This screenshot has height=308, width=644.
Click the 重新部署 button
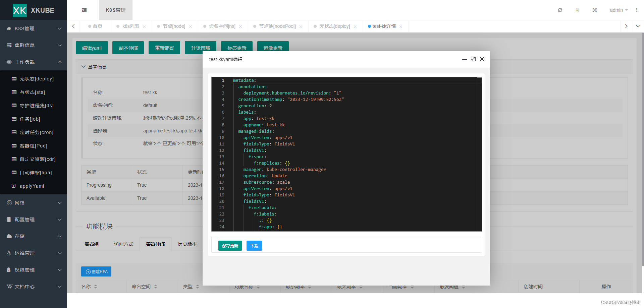click(164, 48)
